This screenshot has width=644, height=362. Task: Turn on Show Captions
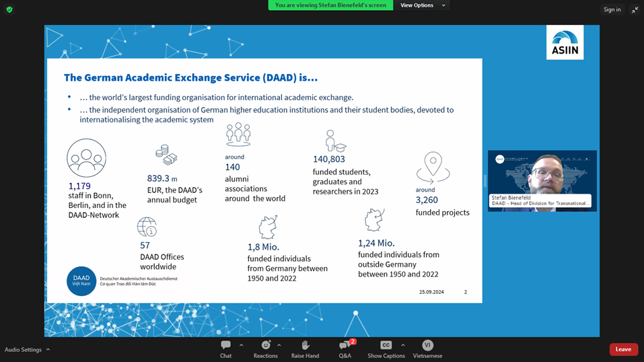(386, 349)
